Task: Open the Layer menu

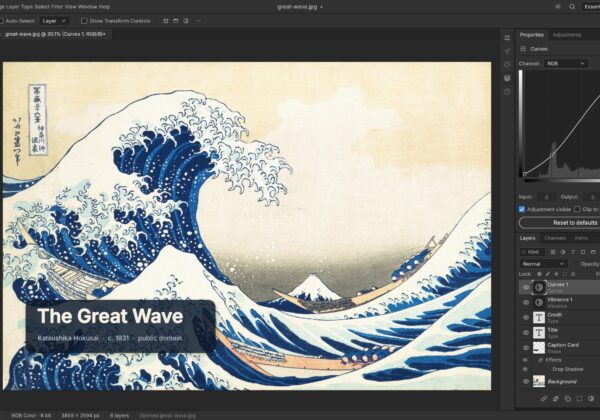Action: pyautogui.click(x=12, y=7)
